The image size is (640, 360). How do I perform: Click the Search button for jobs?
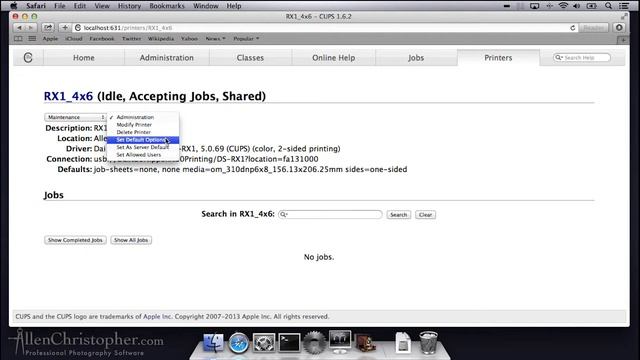tap(398, 215)
